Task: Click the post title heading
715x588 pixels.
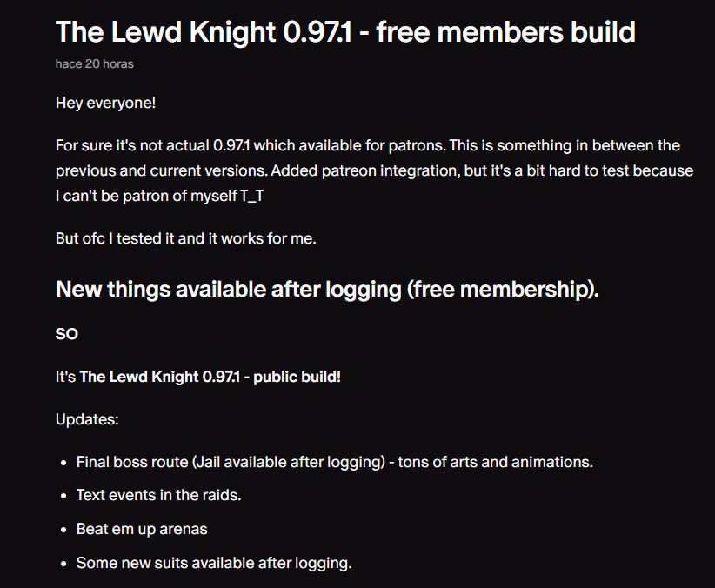Action: coord(345,32)
